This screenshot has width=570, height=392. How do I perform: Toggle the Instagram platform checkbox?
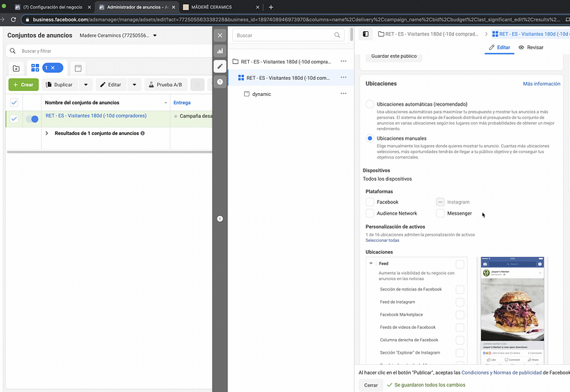tap(440, 202)
